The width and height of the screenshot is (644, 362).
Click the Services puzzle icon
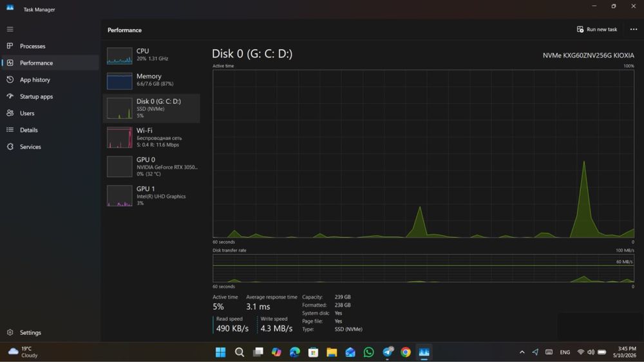pos(10,147)
